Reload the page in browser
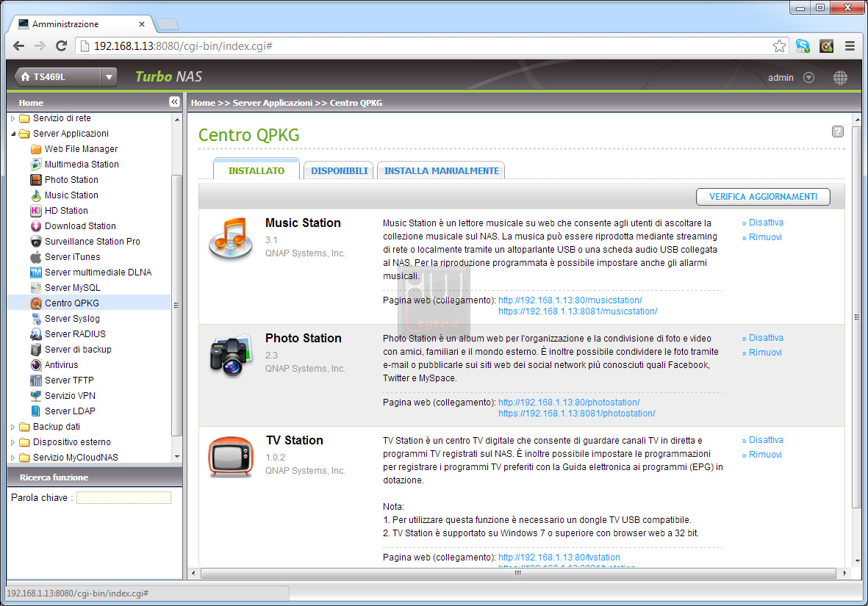868x606 pixels. 62,46
